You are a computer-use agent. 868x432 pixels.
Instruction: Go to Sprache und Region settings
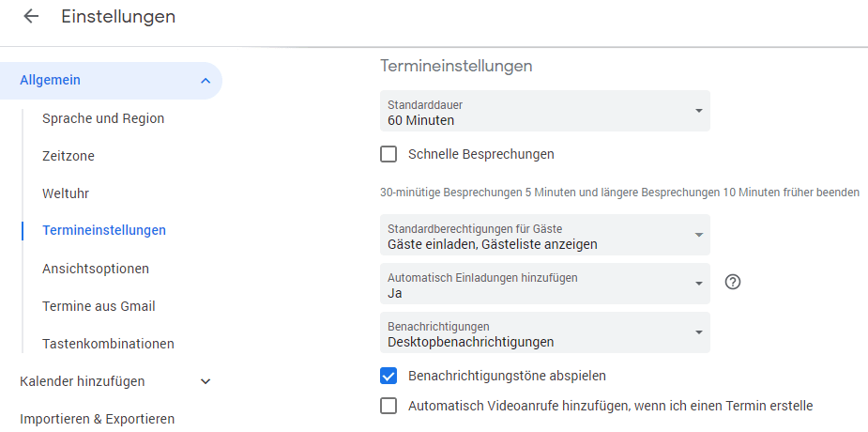point(103,118)
